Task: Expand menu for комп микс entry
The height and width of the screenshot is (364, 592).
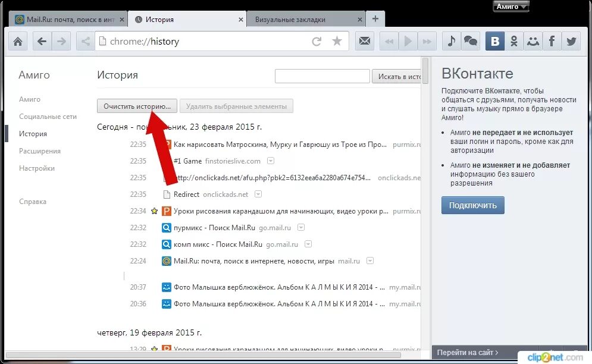Action: click(x=308, y=244)
